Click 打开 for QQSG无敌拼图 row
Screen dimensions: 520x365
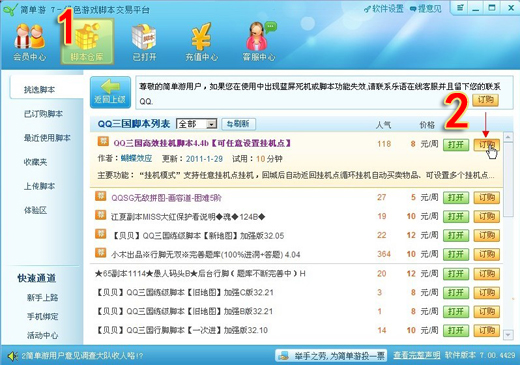[x=456, y=197]
